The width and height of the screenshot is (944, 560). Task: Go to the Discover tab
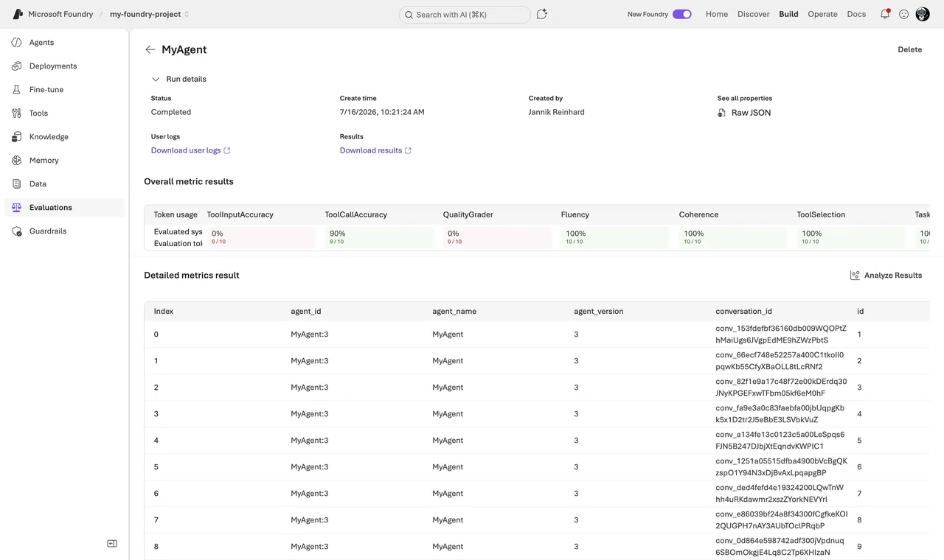click(754, 14)
